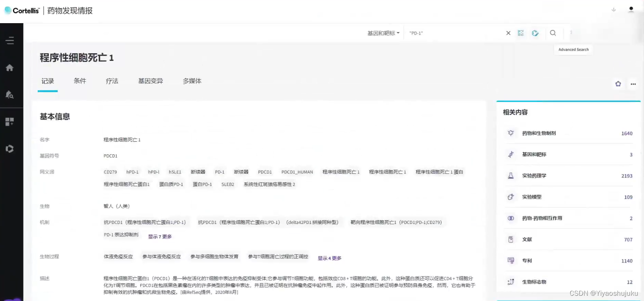644x301 pixels.
Task: Clear the search query with X icon
Action: 508,33
